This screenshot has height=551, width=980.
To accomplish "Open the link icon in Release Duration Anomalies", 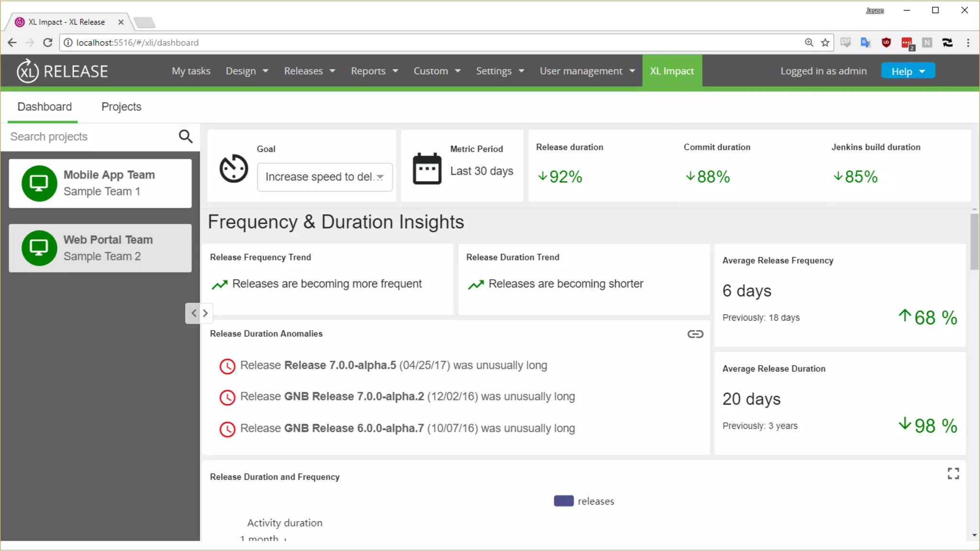I will [695, 334].
